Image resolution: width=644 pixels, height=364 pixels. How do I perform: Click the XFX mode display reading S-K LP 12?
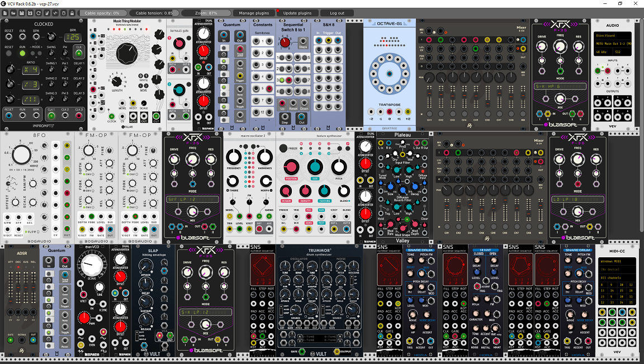click(205, 312)
